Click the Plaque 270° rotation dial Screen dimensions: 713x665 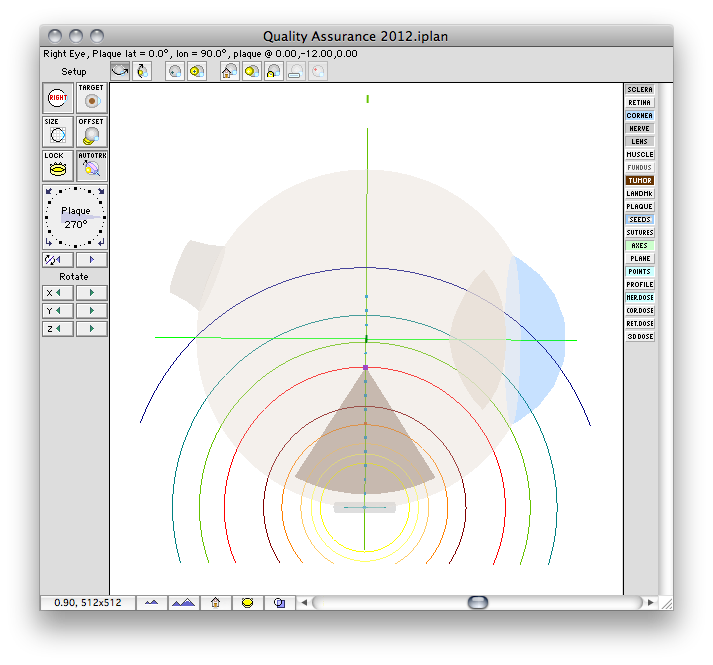click(x=75, y=217)
